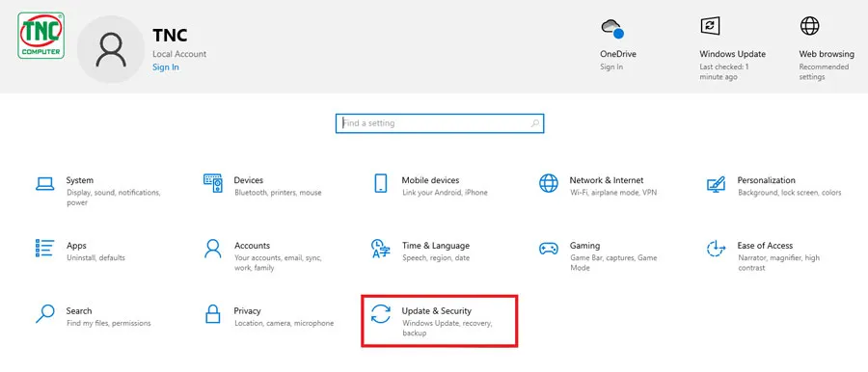Open the Gaming category title
This screenshot has width=868, height=372.
point(584,245)
